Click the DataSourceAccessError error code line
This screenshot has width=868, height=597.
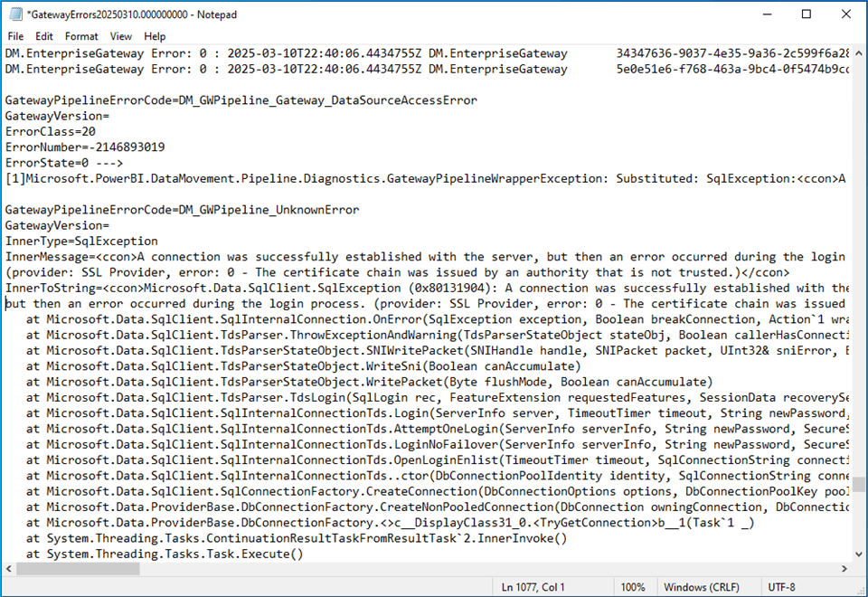coord(241,100)
